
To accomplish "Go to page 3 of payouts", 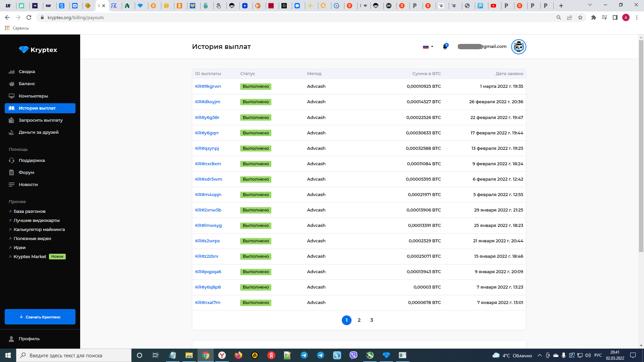I will 372,320.
